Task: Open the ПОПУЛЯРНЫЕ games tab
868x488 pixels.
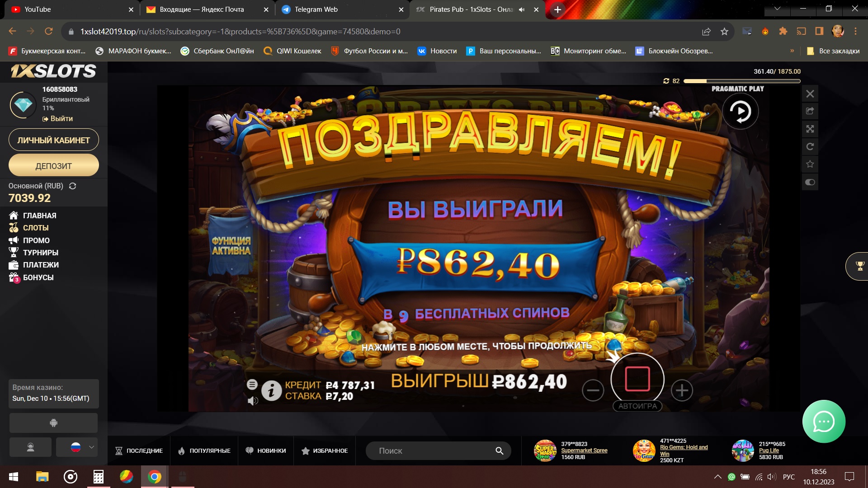Action: tap(204, 451)
